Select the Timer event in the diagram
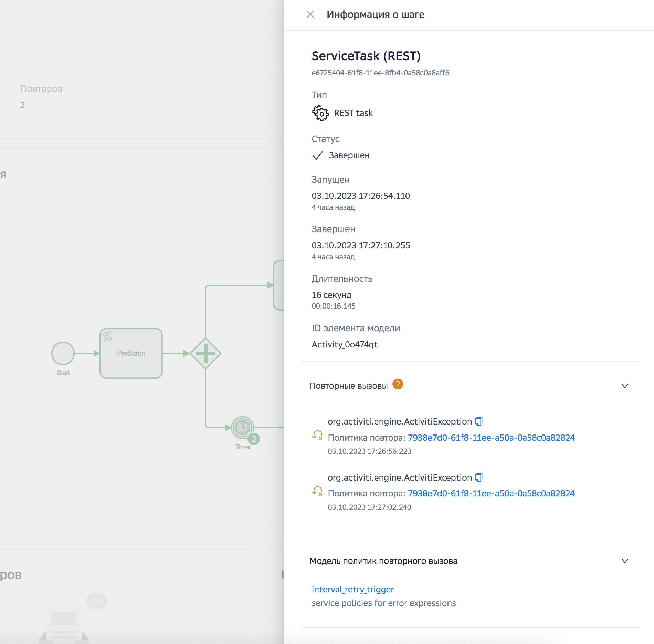Viewport: 654px width, 644px height. [242, 428]
